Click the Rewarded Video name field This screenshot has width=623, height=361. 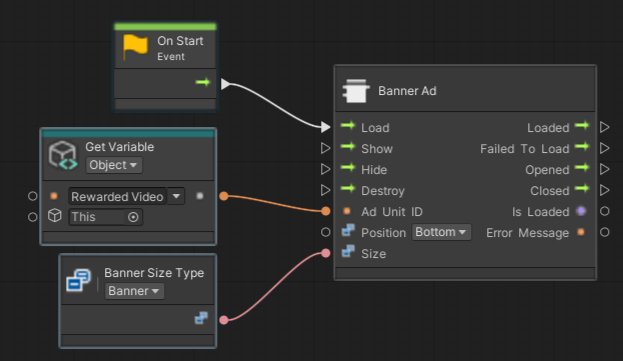point(118,196)
